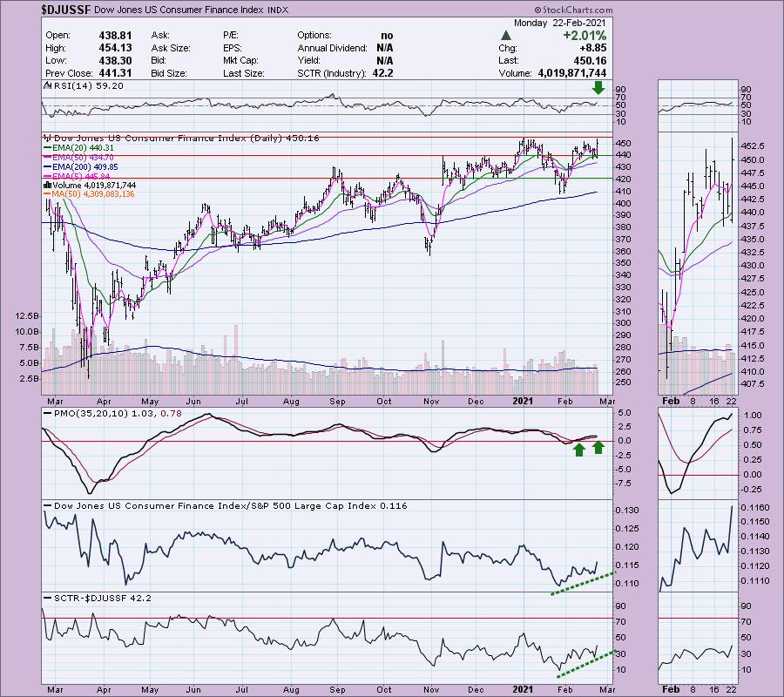Click the 0.1160 label on zoomed ratio panel

pos(755,508)
